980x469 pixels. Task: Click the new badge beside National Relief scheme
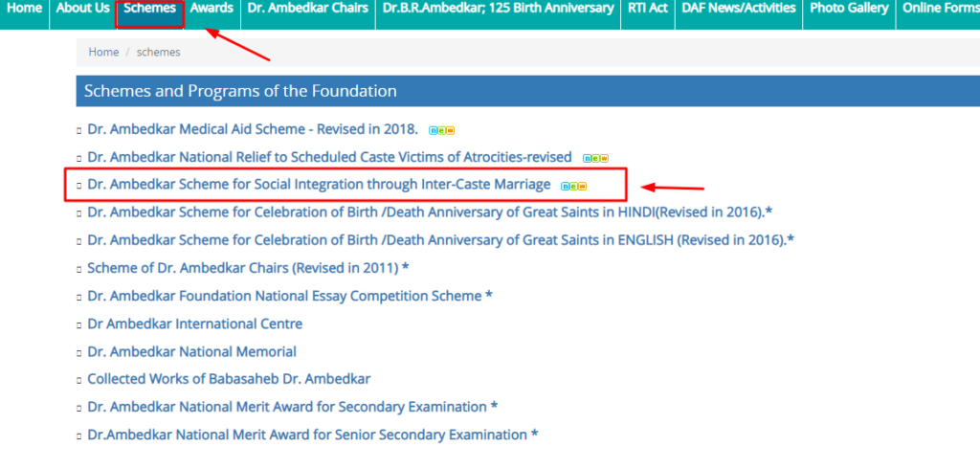[595, 158]
